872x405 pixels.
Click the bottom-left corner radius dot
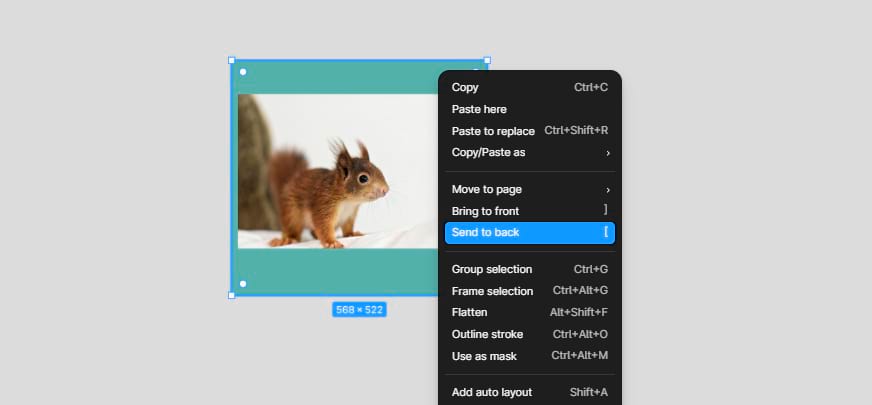(x=243, y=284)
